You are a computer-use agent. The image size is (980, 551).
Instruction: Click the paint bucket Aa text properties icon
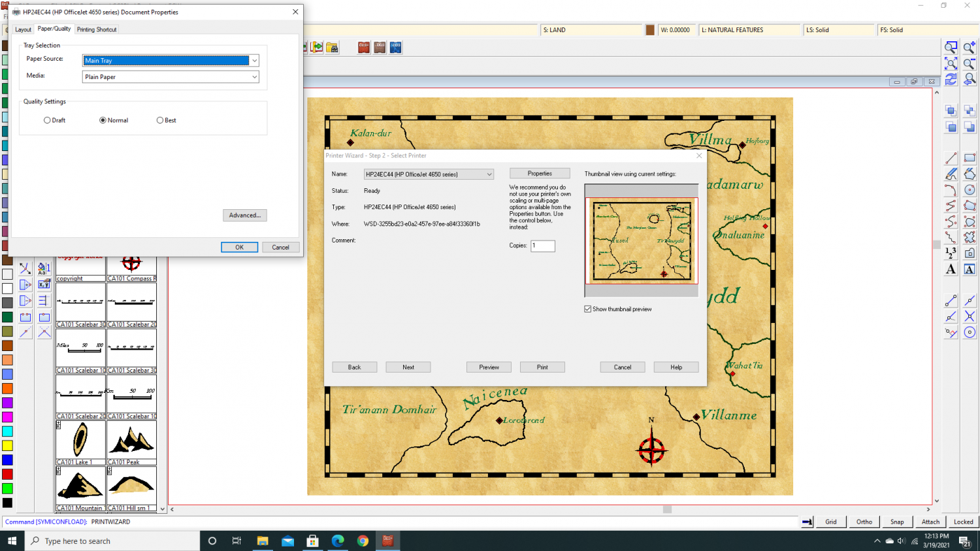[x=44, y=269]
